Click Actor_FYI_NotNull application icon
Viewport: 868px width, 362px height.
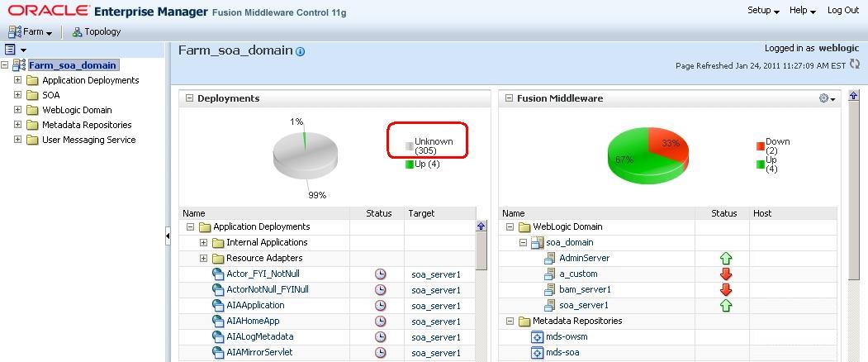pos(217,274)
